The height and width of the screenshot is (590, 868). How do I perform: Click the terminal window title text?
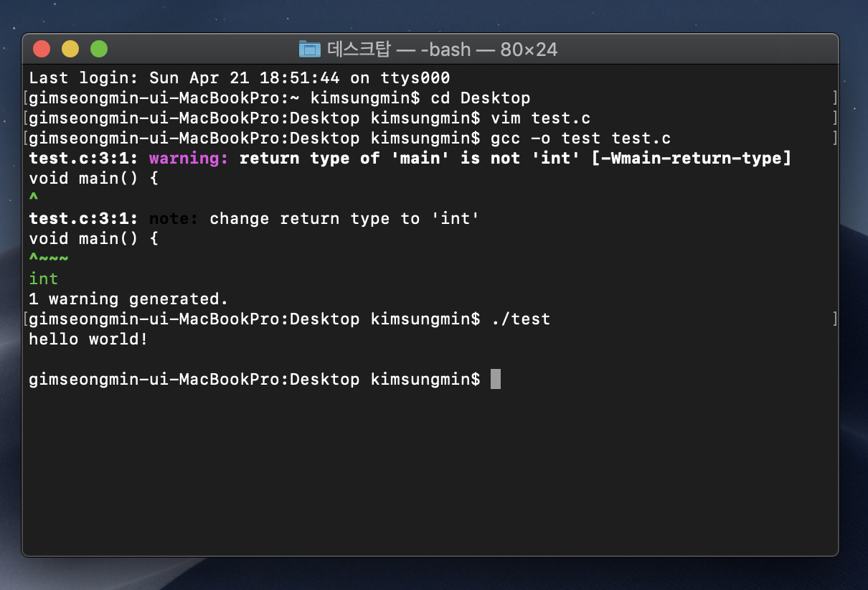(x=442, y=50)
